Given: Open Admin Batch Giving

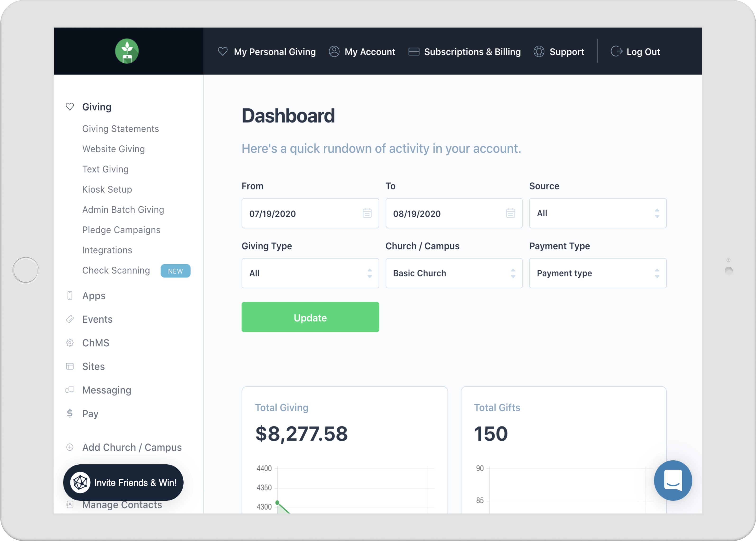Looking at the screenshot, I should click(123, 210).
